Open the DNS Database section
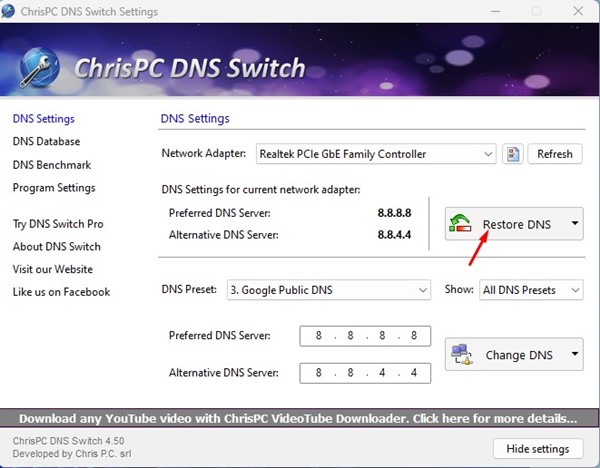Image resolution: width=600 pixels, height=468 pixels. tap(46, 142)
